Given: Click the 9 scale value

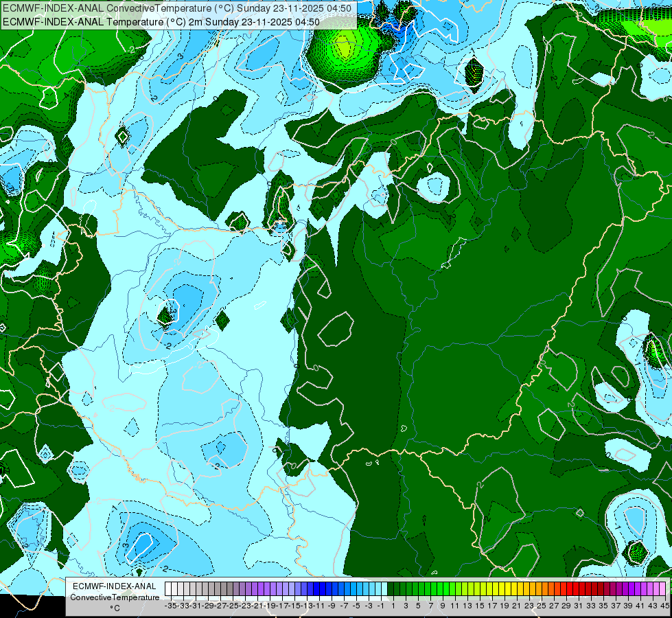Looking at the screenshot, I should click(x=443, y=606).
